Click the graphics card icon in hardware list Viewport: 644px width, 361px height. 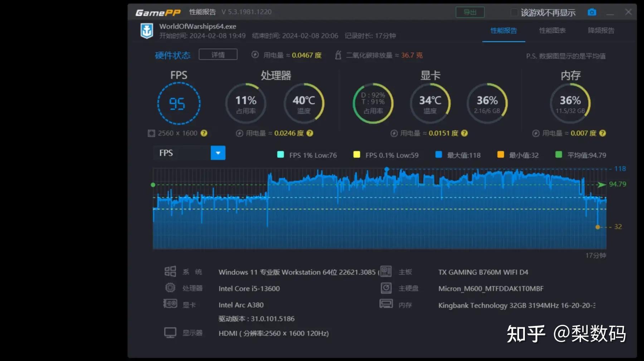pyautogui.click(x=170, y=304)
